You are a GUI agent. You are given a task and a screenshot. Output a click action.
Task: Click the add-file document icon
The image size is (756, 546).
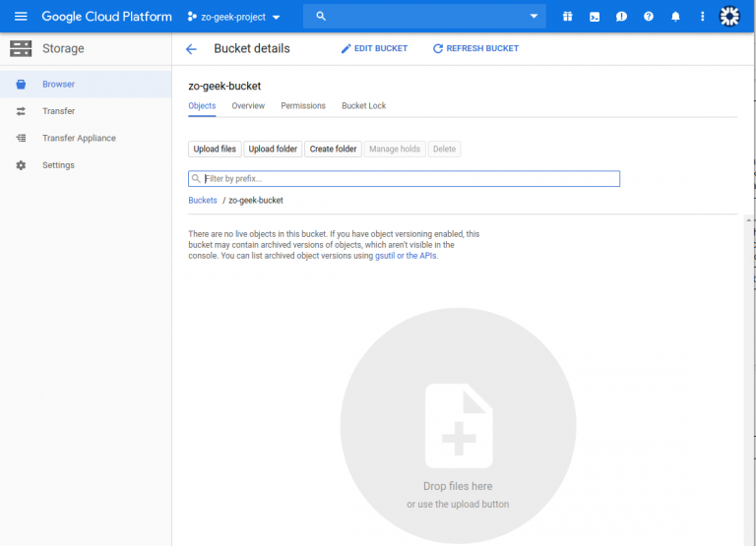(459, 426)
